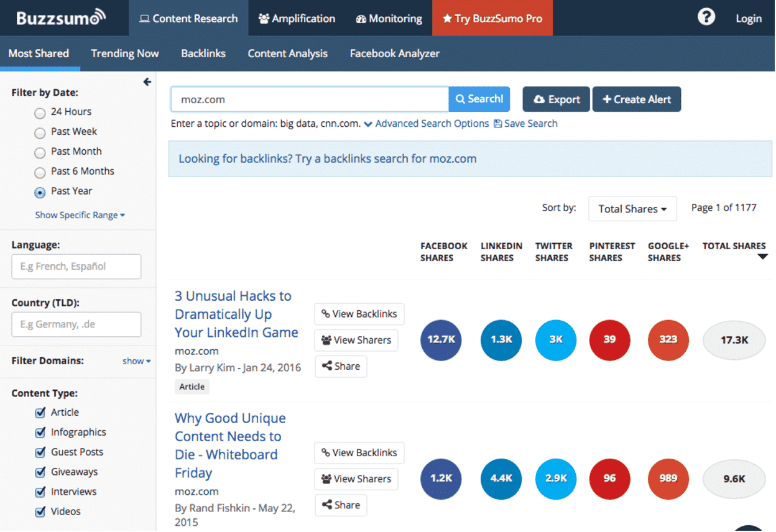
Task: View Backlinks for LinkedIn Game article
Action: (x=359, y=314)
